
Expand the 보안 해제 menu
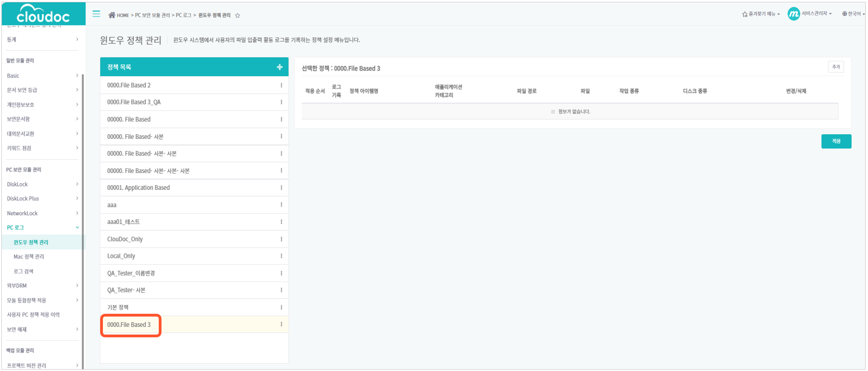42,329
